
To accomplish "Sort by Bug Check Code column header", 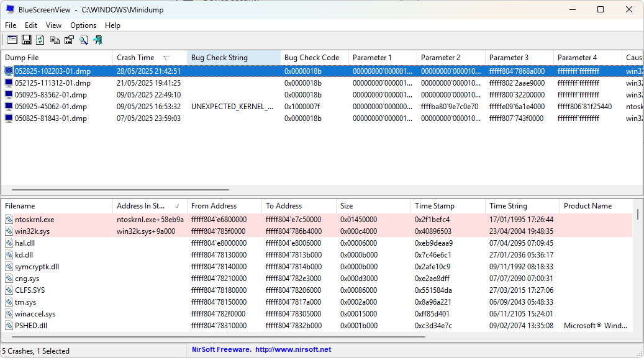I will 315,58.
